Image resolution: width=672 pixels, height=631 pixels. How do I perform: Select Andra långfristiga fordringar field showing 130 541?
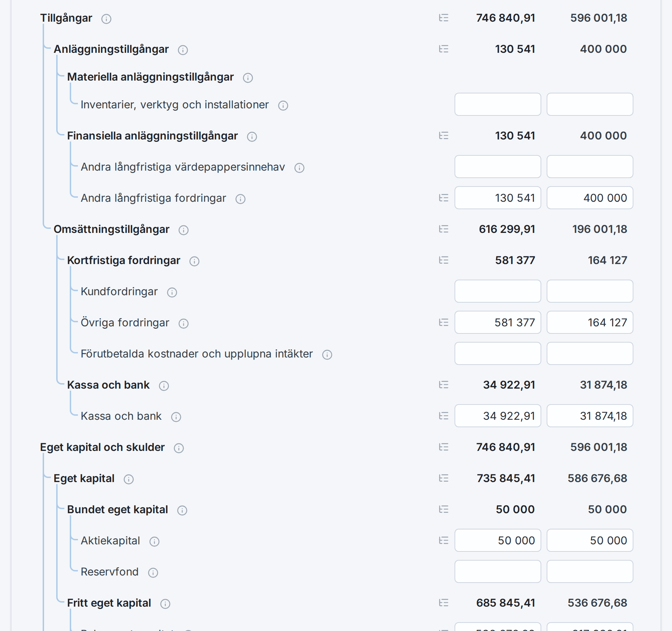(x=498, y=198)
